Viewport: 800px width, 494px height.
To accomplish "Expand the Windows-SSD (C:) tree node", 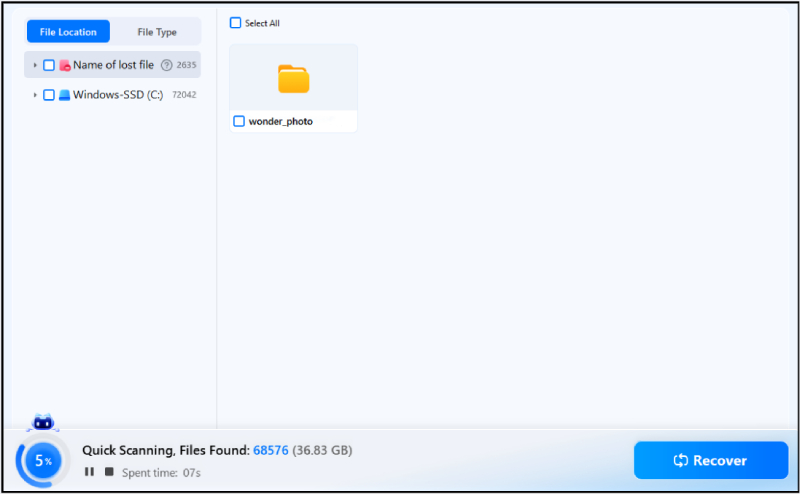I will (x=35, y=95).
